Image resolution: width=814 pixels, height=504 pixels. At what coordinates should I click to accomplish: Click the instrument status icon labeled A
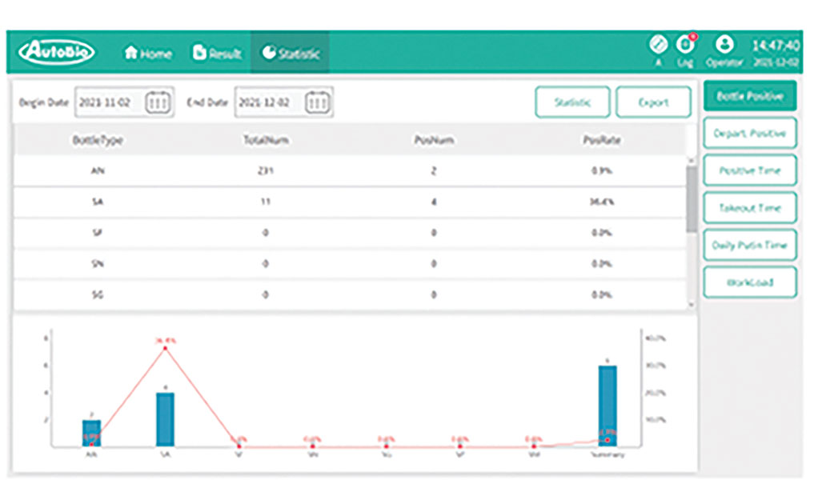coord(658,45)
